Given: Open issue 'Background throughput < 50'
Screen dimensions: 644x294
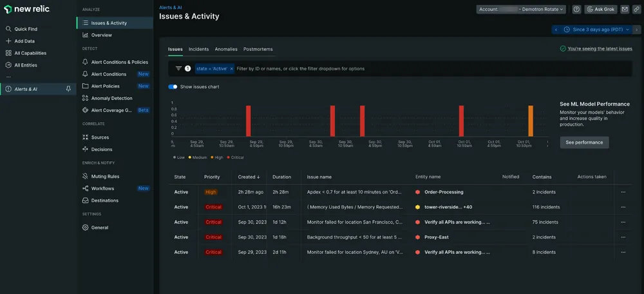Looking at the screenshot, I should pyautogui.click(x=354, y=237).
